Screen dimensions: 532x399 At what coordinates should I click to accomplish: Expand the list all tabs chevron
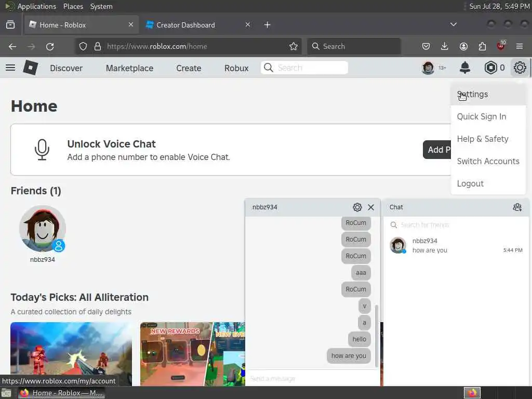click(x=453, y=24)
